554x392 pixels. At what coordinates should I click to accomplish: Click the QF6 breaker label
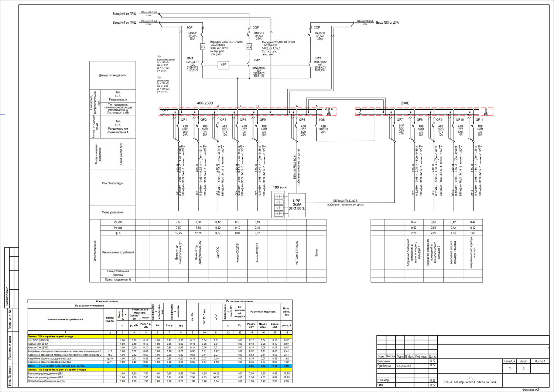302,120
